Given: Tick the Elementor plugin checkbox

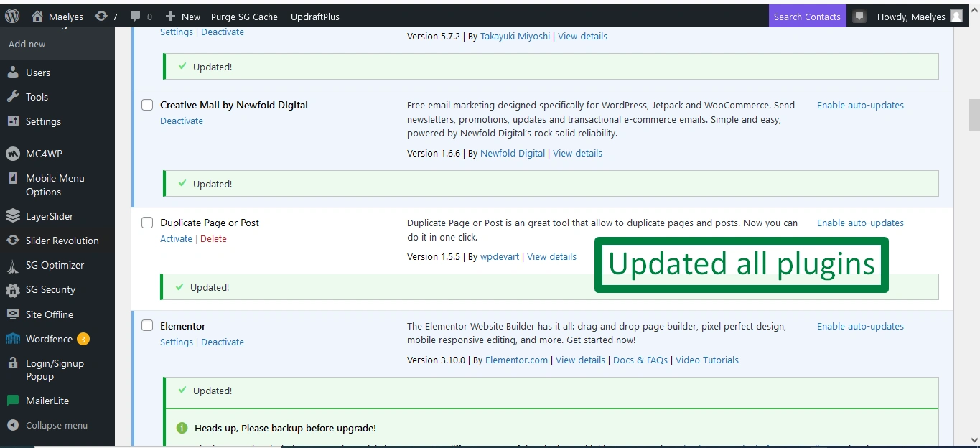Looking at the screenshot, I should (147, 325).
